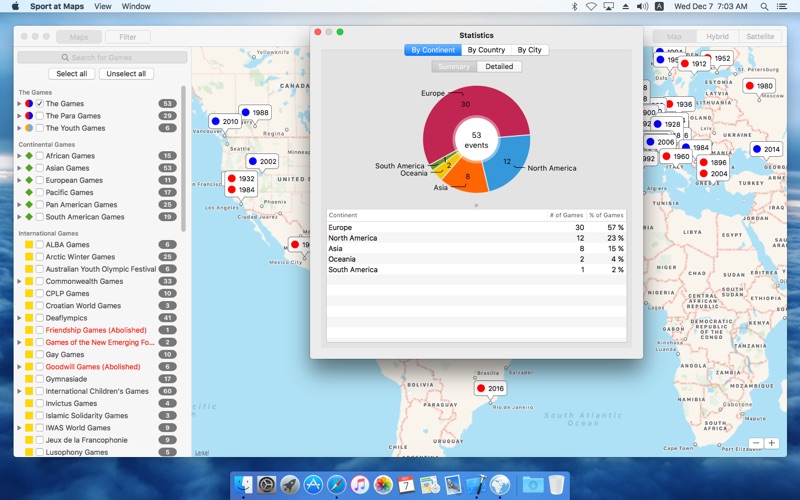Click the 1980 Moscow map pin
The width and height of the screenshot is (800, 500).
[x=759, y=86]
